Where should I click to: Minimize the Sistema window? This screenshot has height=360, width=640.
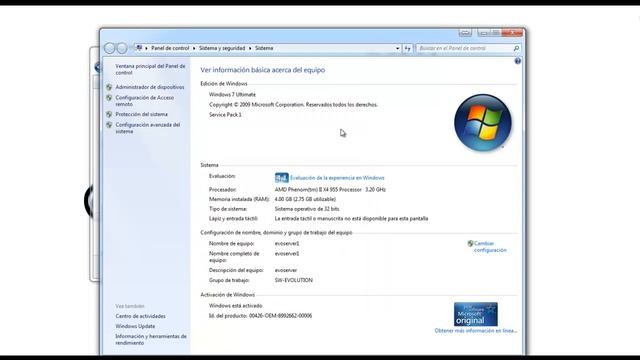tap(484, 33)
